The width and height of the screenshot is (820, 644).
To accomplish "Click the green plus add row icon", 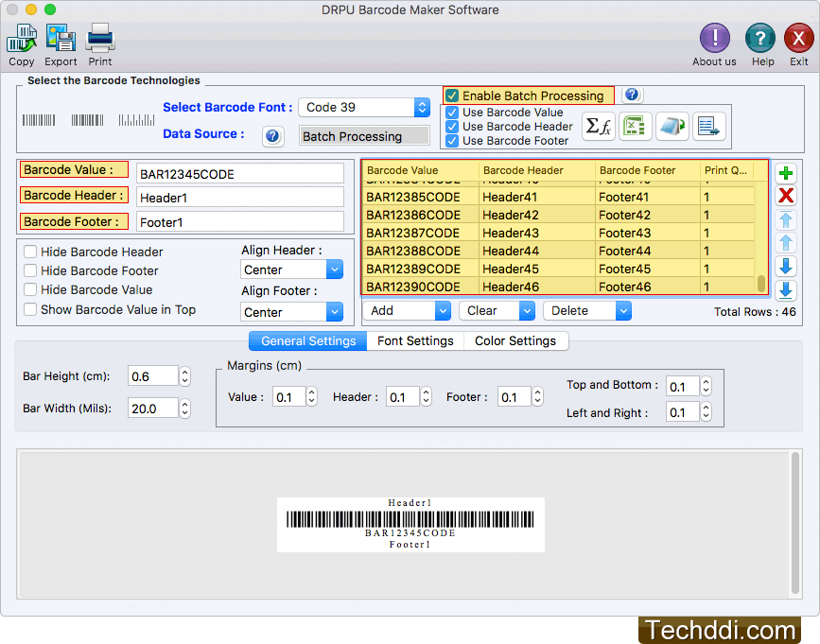I will (786, 173).
